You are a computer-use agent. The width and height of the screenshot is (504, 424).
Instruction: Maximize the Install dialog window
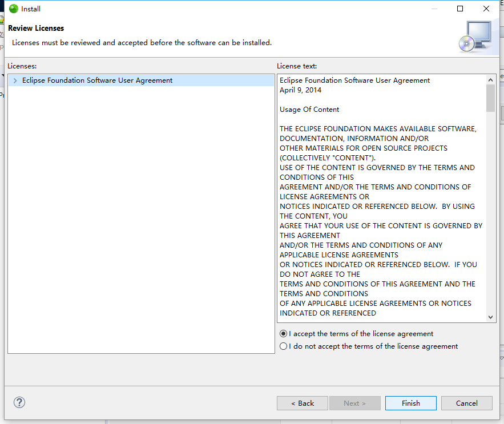pos(460,9)
